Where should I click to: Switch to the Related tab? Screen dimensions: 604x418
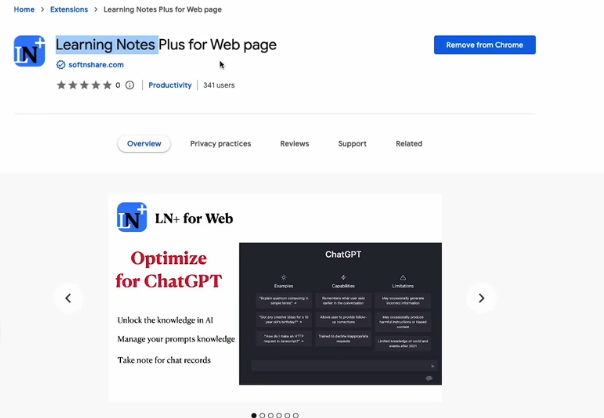[x=409, y=144]
